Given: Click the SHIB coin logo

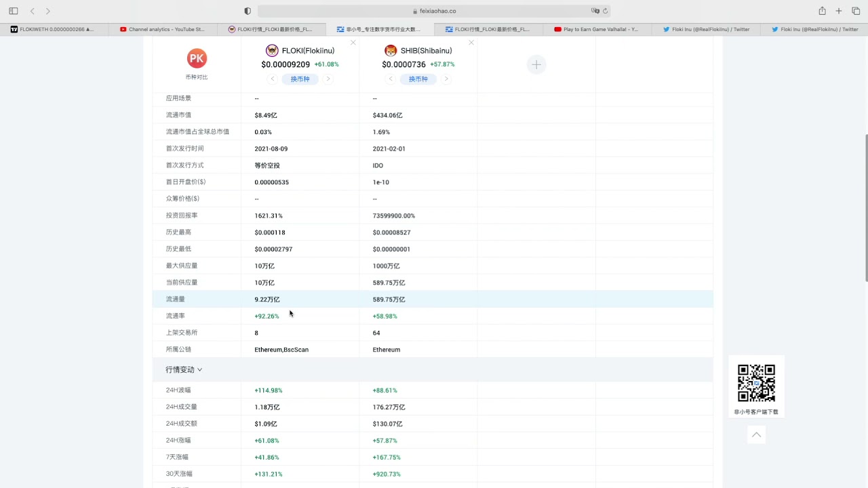Looking at the screenshot, I should tap(391, 51).
